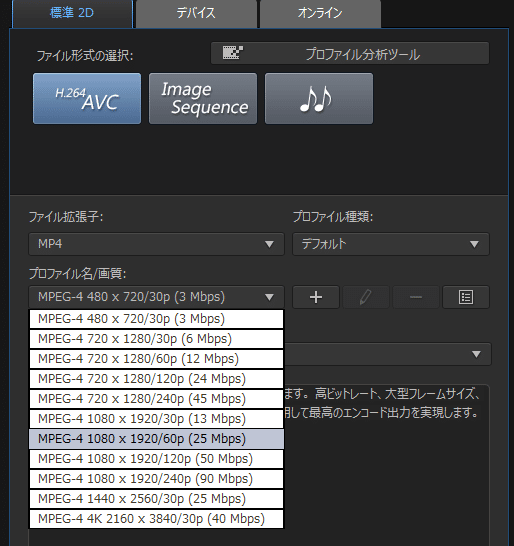Click the delete profile minus icon
514x546 pixels.
pos(416,297)
